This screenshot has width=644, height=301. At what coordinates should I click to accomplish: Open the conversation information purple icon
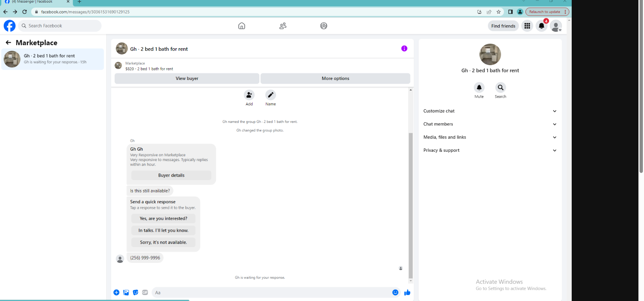pos(404,49)
